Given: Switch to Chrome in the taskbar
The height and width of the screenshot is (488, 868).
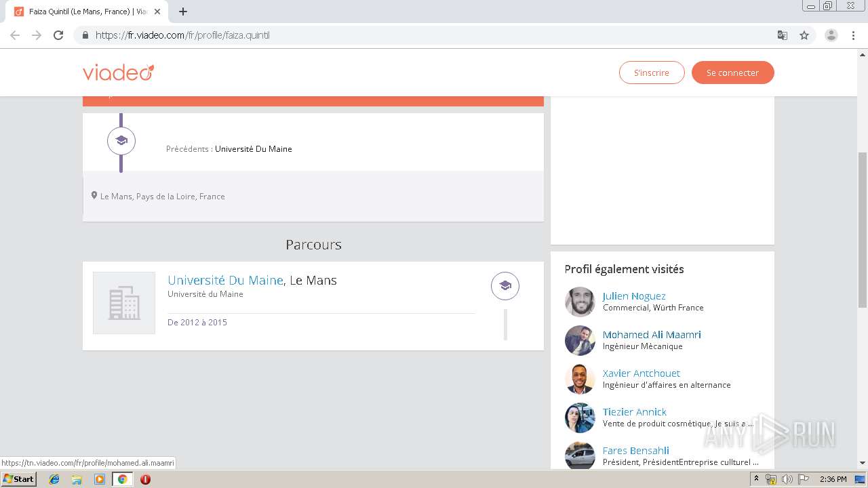Looking at the screenshot, I should click(x=122, y=479).
